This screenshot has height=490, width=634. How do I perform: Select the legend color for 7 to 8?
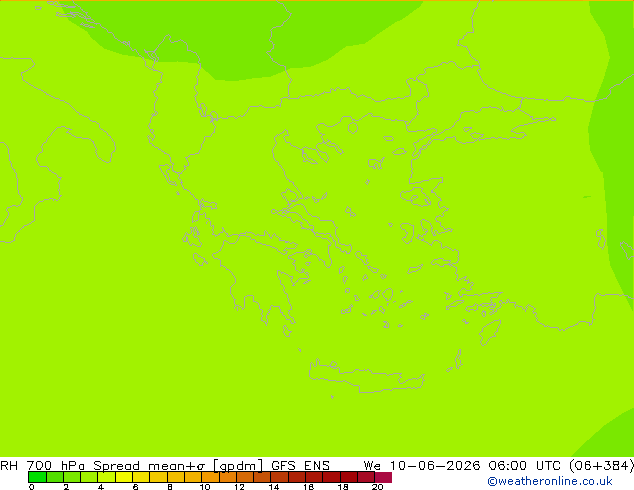[158, 477]
